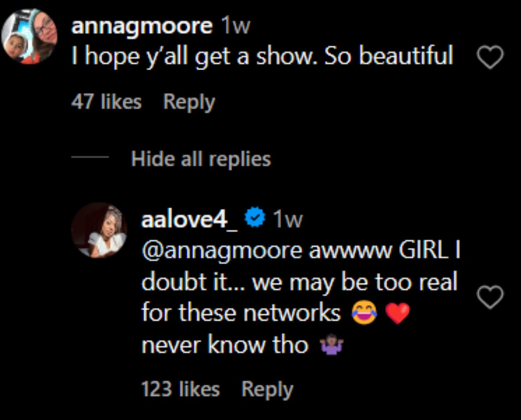This screenshot has width=521, height=420.
Task: Open aalove4_'s profile picture
Action: coord(99,230)
